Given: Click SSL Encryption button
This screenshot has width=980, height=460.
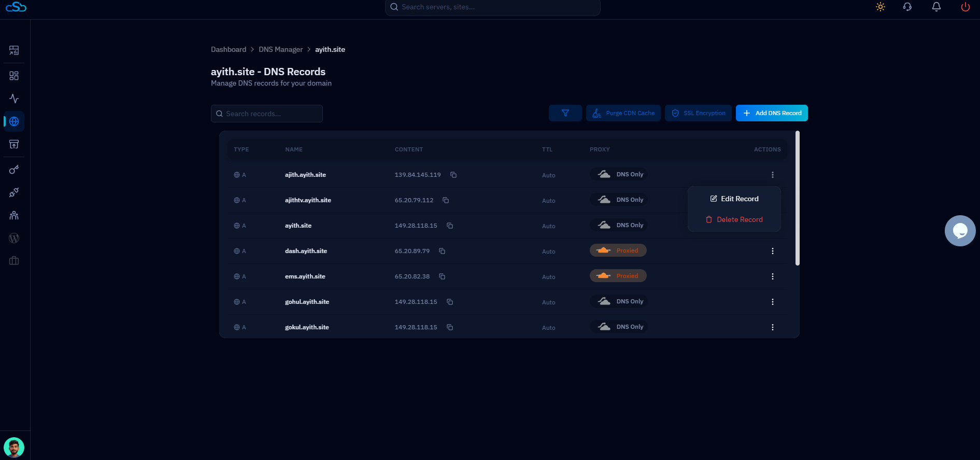Looking at the screenshot, I should (699, 113).
